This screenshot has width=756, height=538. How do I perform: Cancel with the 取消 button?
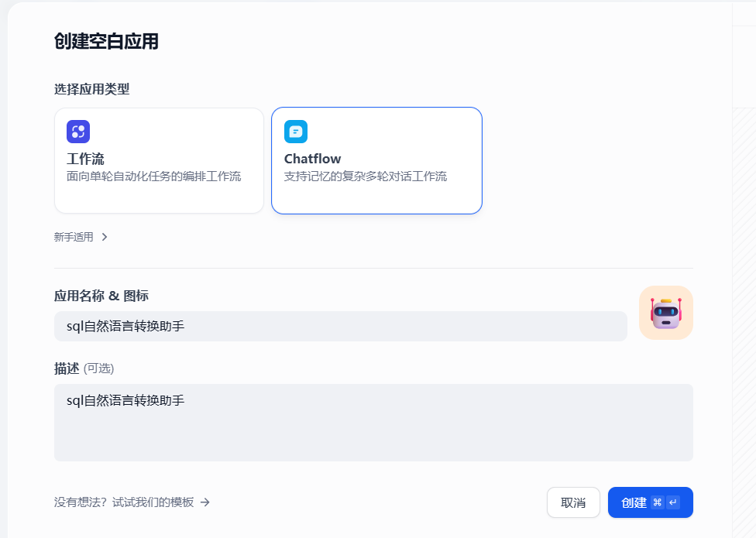click(573, 502)
